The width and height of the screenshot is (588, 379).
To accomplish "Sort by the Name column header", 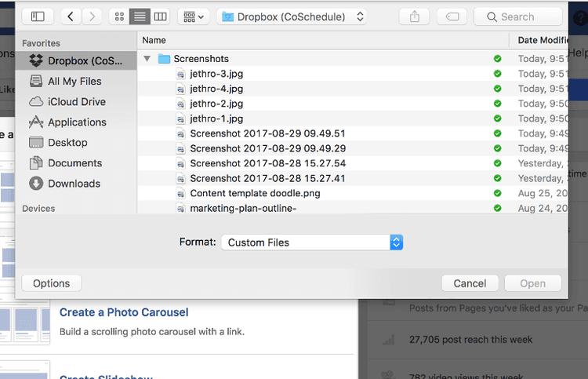I will [x=154, y=40].
